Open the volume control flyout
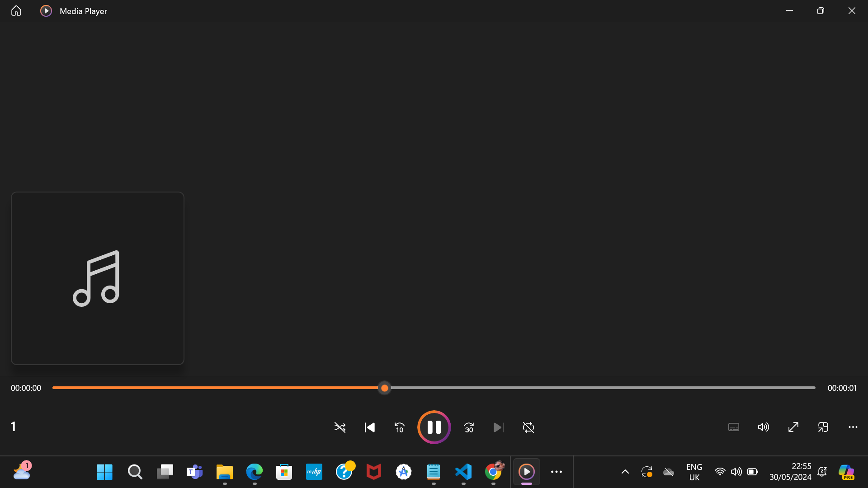 coord(763,427)
